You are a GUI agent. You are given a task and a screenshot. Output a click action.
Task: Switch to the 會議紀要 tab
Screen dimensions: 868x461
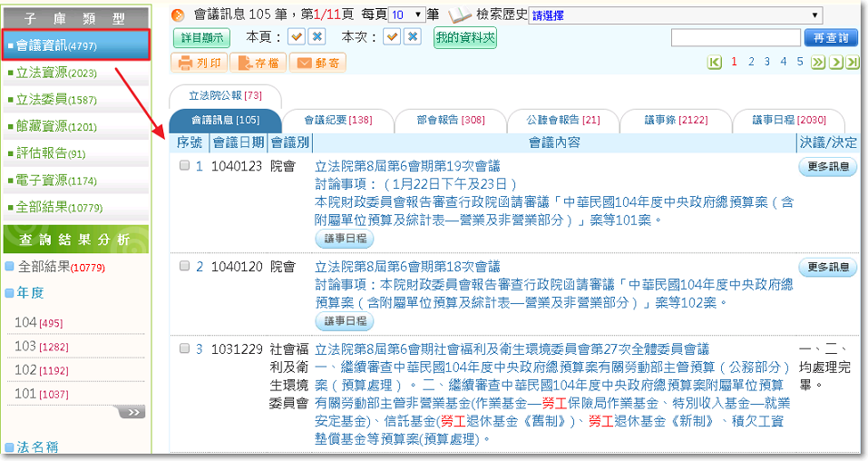click(337, 120)
